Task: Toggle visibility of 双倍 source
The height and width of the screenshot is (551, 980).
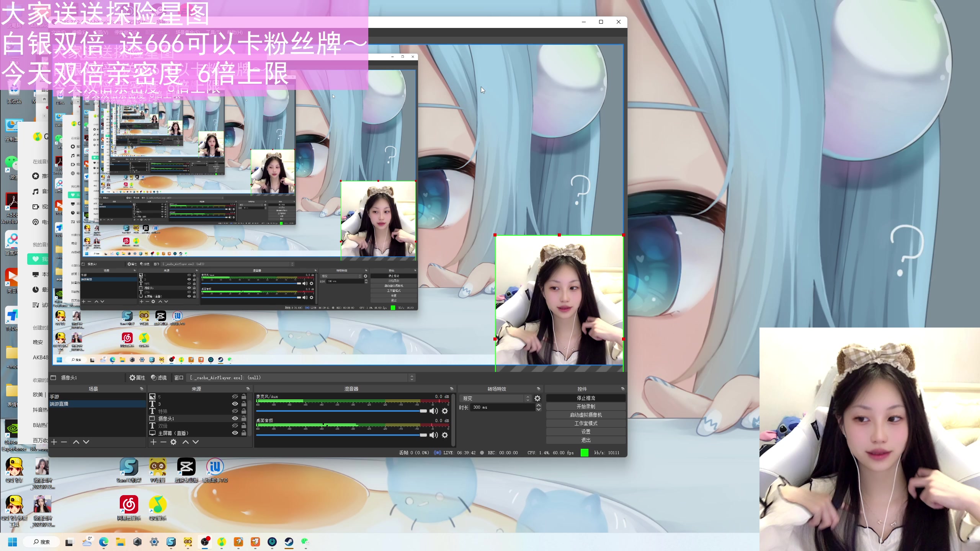Action: pos(235,425)
